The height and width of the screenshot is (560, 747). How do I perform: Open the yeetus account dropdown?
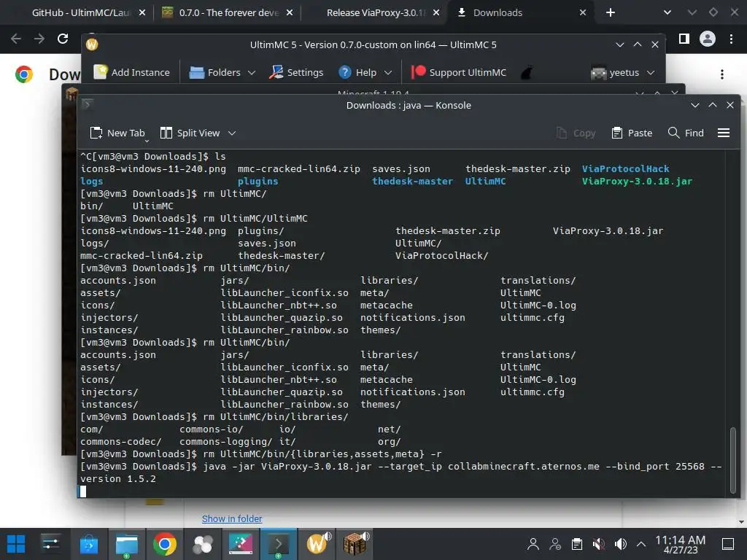pos(622,72)
